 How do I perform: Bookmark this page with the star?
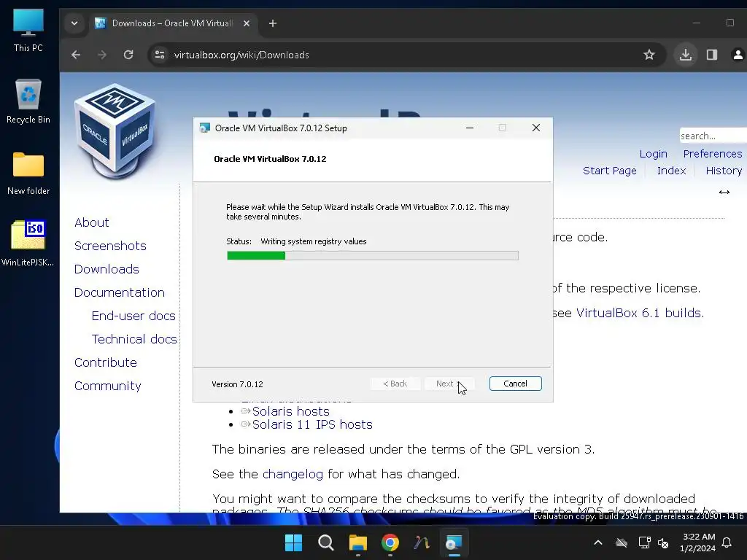click(x=649, y=55)
